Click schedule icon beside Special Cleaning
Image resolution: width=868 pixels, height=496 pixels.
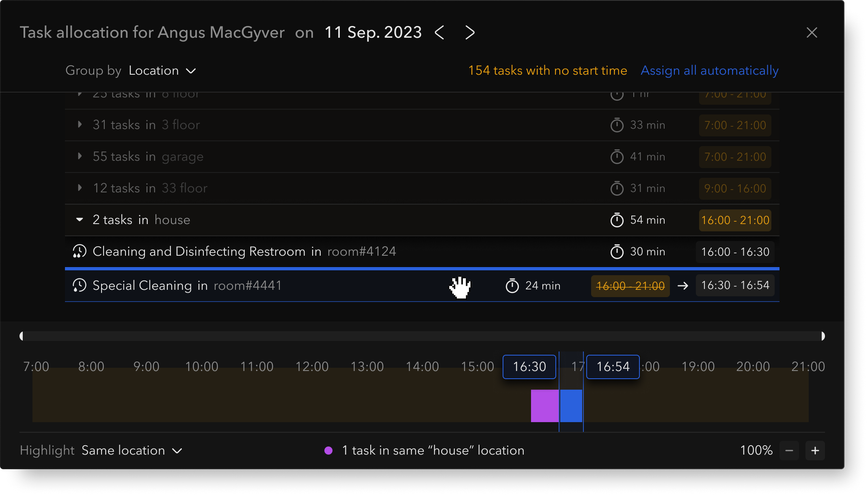80,286
